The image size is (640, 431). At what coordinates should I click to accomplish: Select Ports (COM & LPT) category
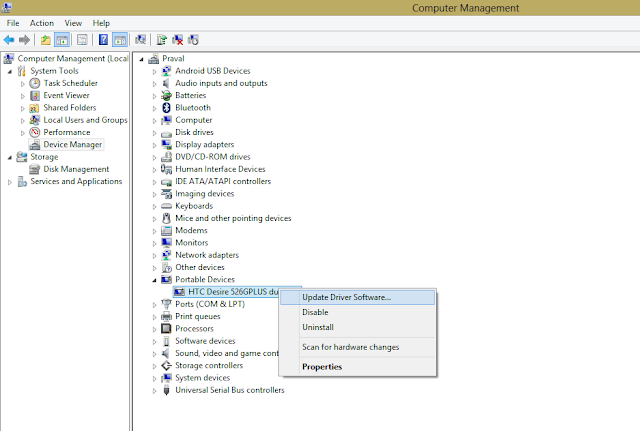210,304
